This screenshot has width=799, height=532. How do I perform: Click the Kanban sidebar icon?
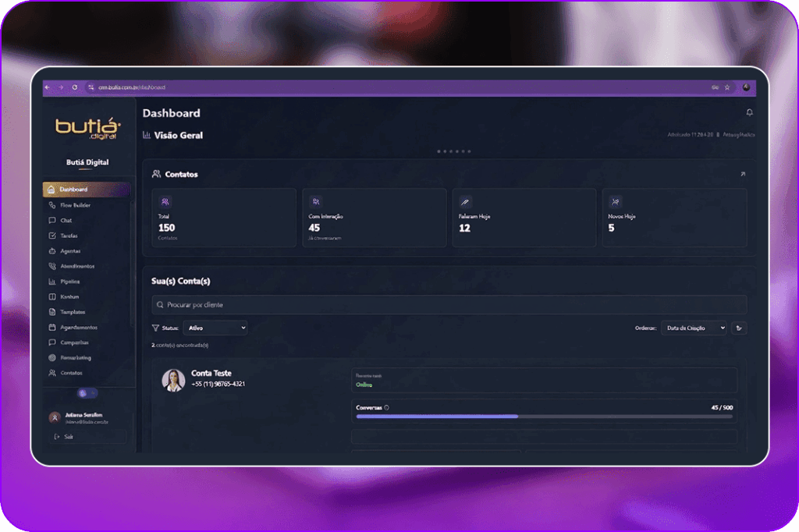coord(52,297)
